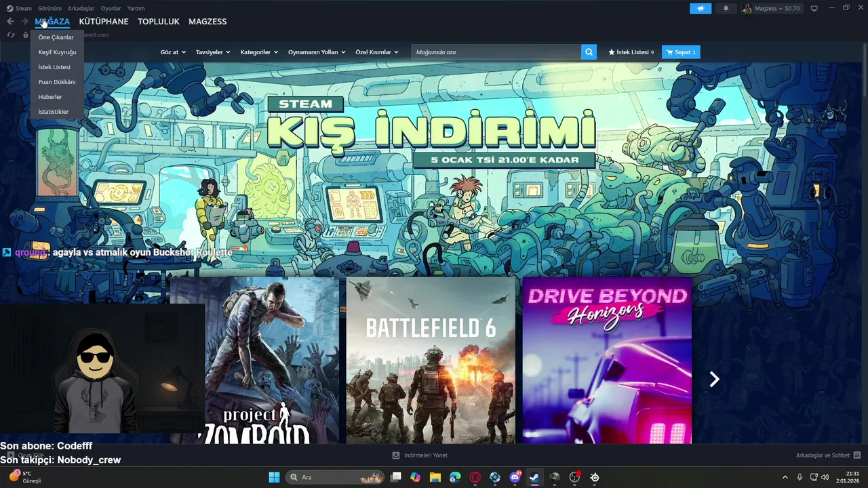Open the Arkadaşlar menu

pos(81,8)
